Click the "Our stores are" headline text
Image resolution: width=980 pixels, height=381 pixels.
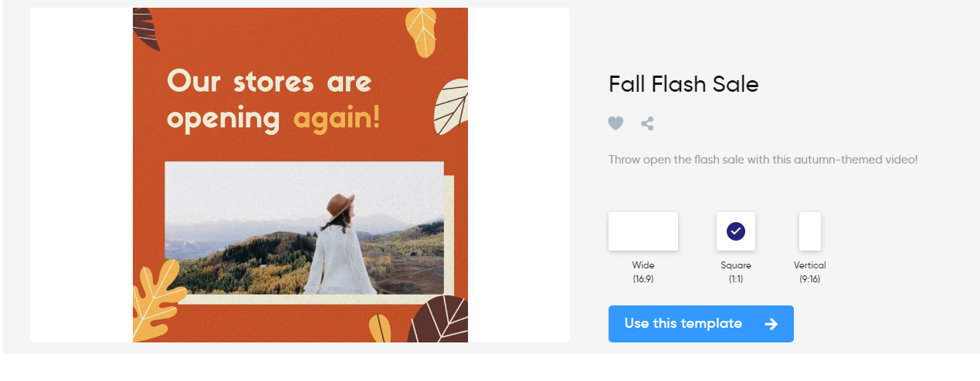(270, 82)
